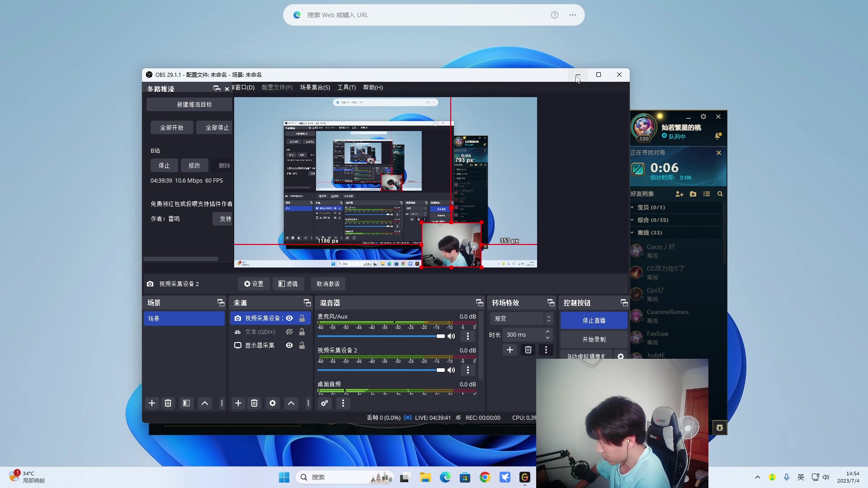Open Sources panel more options dots
This screenshot has width=868, height=488.
[x=308, y=403]
